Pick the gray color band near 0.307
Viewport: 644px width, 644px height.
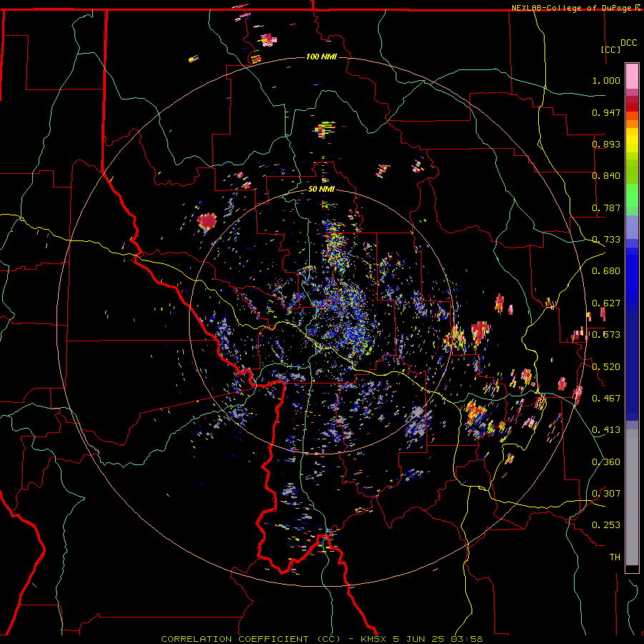click(x=632, y=497)
